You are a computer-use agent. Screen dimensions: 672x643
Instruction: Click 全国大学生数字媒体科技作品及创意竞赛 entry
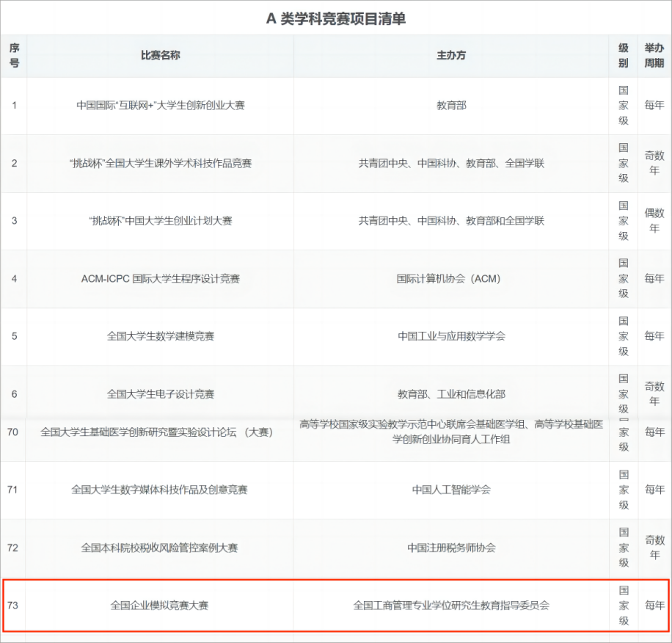[x=160, y=490]
